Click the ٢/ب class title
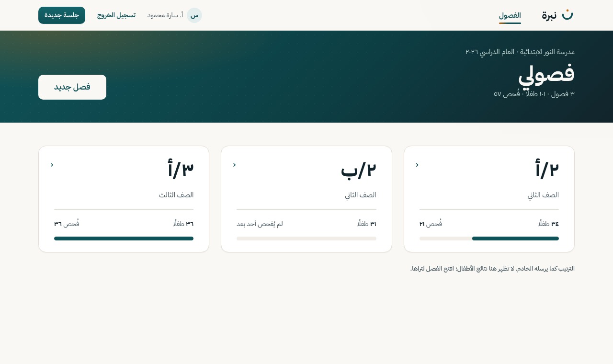Viewport: 613px width, 364px height. pyautogui.click(x=358, y=170)
